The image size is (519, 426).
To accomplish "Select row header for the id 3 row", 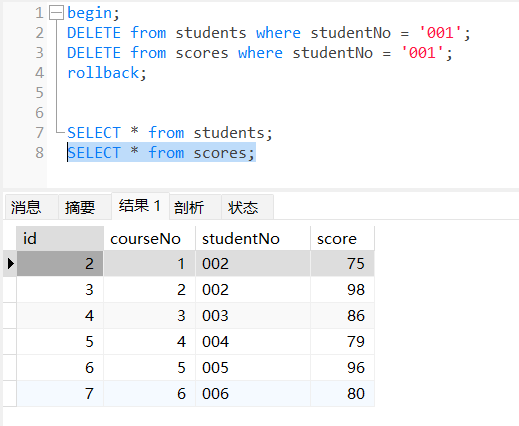I will 10,290.
